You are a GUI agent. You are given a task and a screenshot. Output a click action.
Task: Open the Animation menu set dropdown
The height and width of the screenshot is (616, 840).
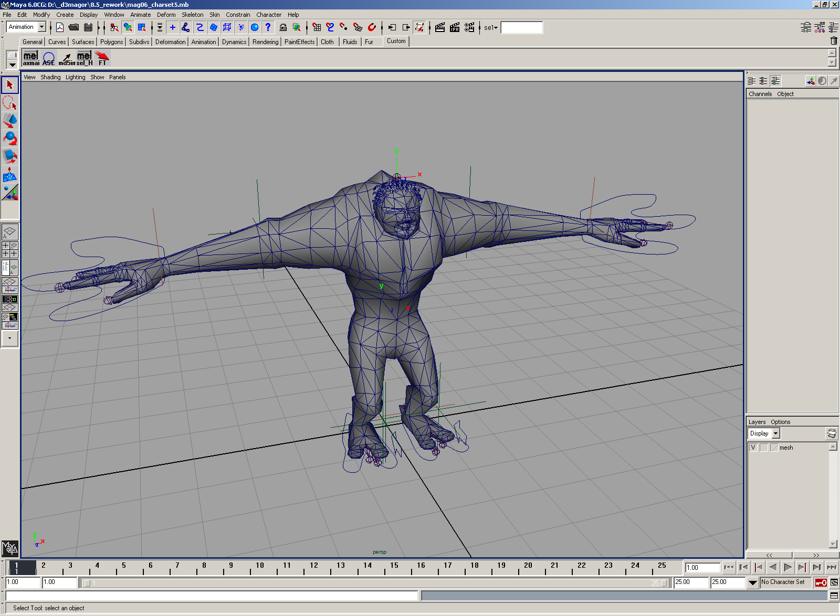[x=42, y=27]
